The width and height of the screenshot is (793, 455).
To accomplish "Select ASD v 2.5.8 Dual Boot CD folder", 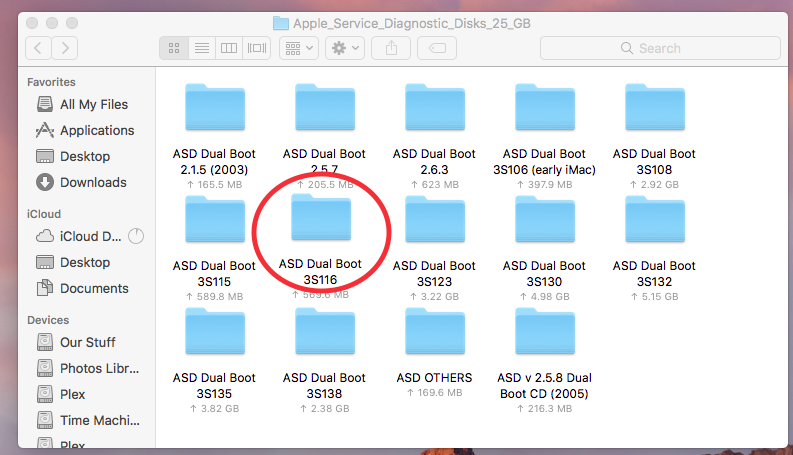I will 545,332.
